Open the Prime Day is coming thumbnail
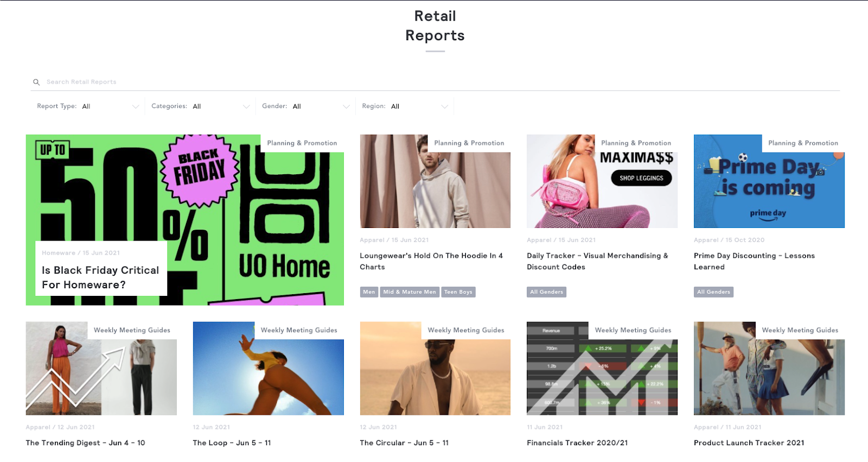The image size is (868, 462). tap(769, 181)
